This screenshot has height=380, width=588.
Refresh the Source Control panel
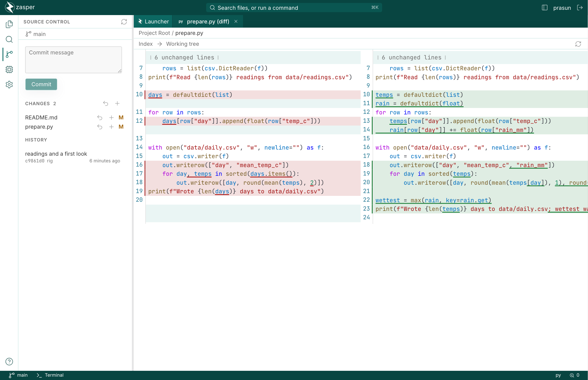(x=124, y=22)
